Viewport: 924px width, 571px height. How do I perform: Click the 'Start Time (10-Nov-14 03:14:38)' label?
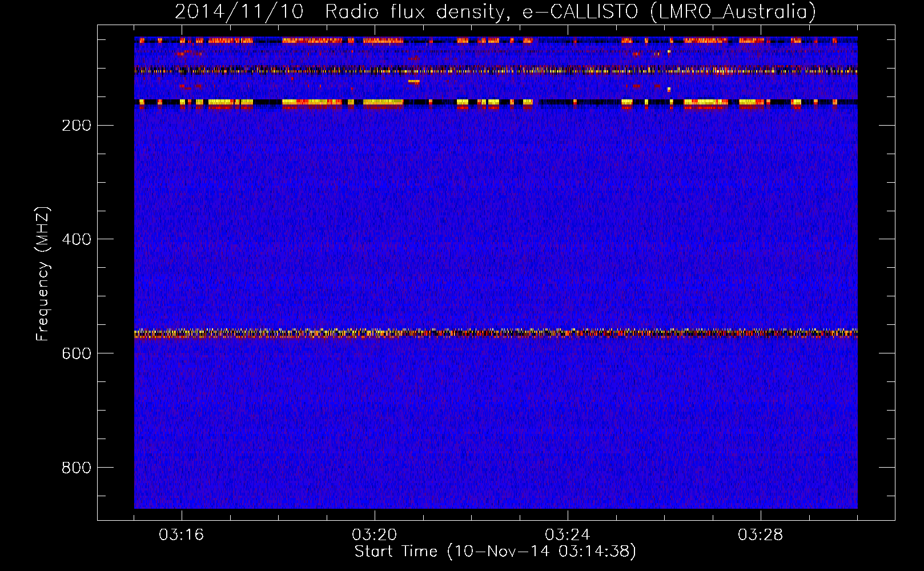pyautogui.click(x=495, y=552)
